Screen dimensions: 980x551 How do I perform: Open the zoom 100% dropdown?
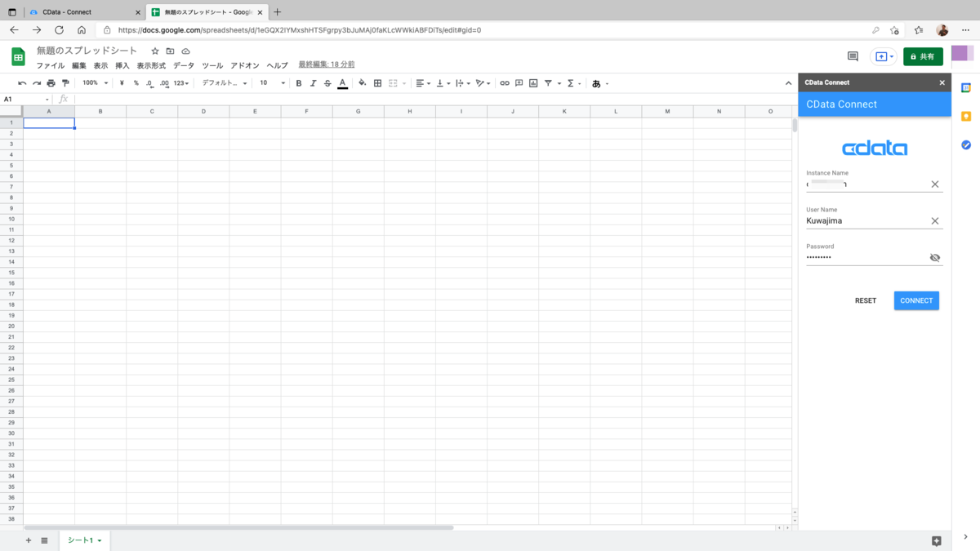coord(95,83)
